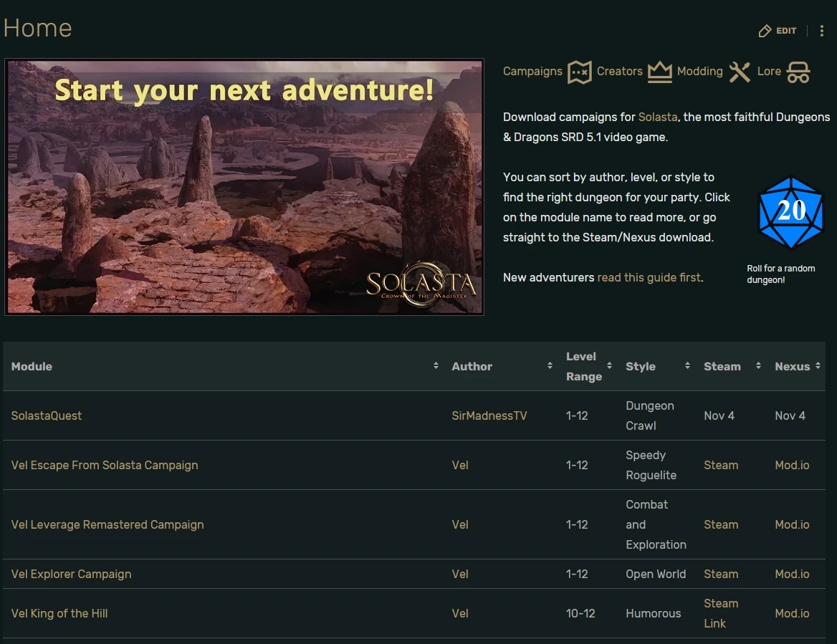The image size is (837, 644).
Task: Open author Vel in King of the Hill row
Action: [459, 614]
